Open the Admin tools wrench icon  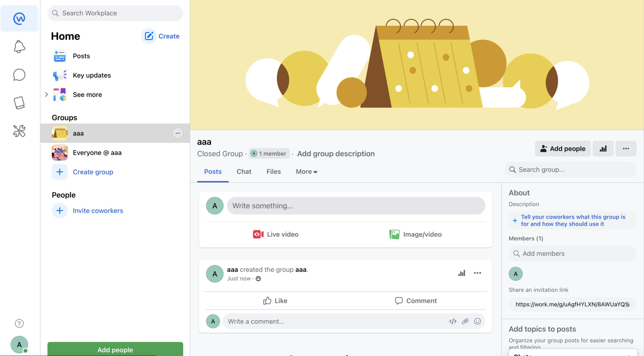click(19, 131)
